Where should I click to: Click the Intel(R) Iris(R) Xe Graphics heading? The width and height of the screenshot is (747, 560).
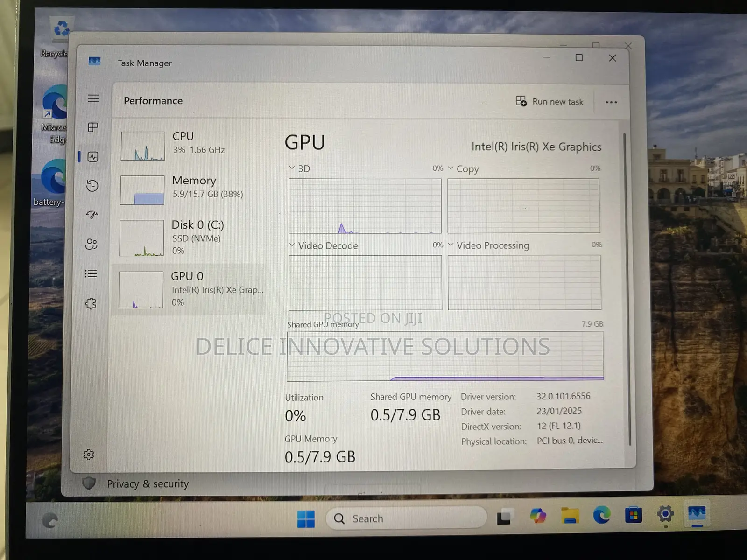536,147
